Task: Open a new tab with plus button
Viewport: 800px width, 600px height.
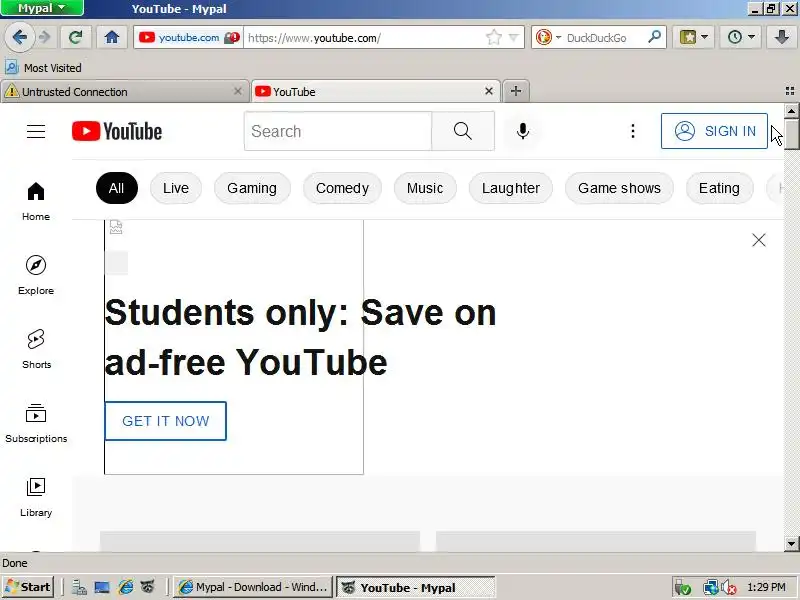Action: pos(516,91)
